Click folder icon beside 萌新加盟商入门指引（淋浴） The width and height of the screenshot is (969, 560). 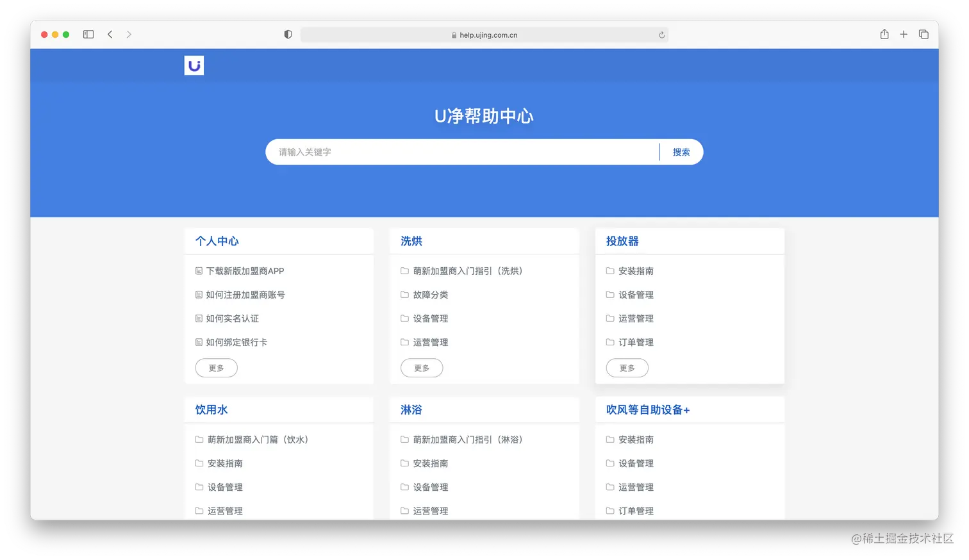(404, 440)
